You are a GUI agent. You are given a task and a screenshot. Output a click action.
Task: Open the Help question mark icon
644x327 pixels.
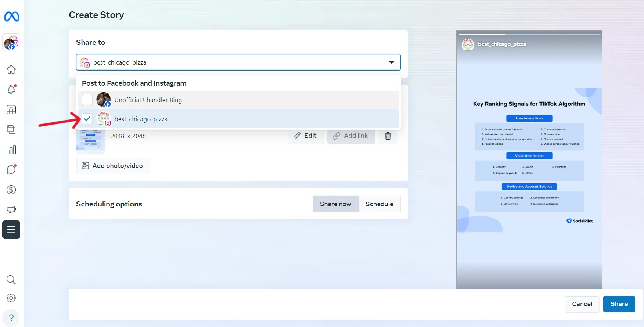[x=11, y=317]
